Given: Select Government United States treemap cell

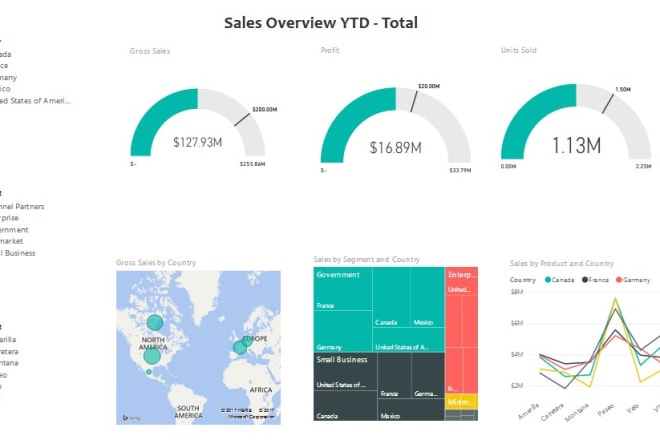Looking at the screenshot, I should (x=409, y=340).
